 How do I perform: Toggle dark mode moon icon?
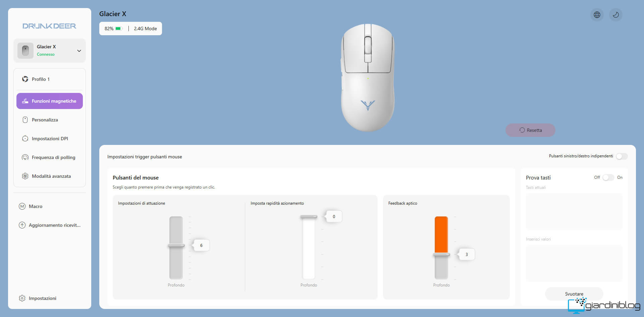[x=616, y=15]
